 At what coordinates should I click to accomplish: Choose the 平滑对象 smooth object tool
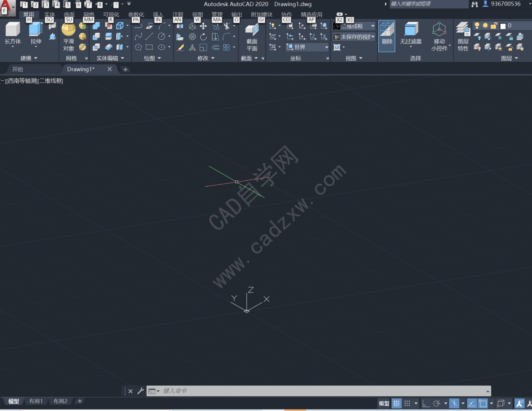tap(68, 37)
